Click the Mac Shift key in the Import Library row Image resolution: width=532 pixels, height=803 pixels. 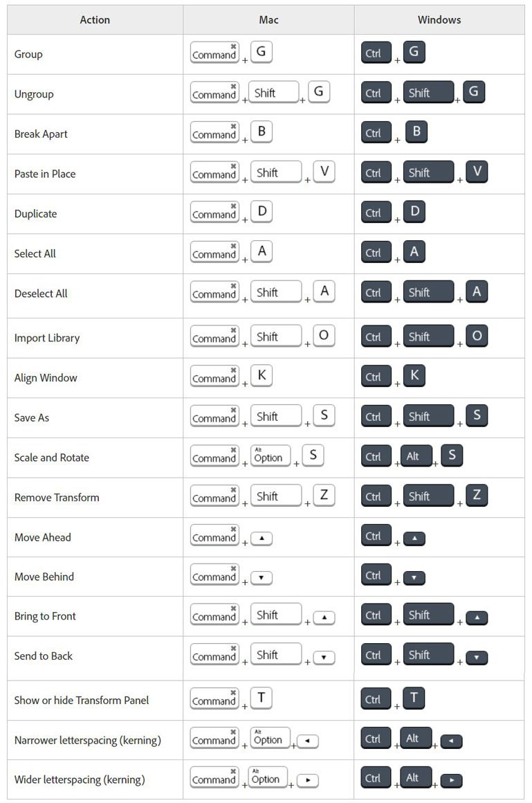(x=276, y=336)
